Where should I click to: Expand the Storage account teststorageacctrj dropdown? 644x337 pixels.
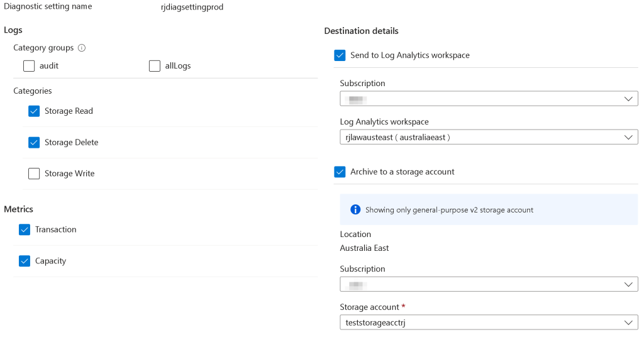489,323
